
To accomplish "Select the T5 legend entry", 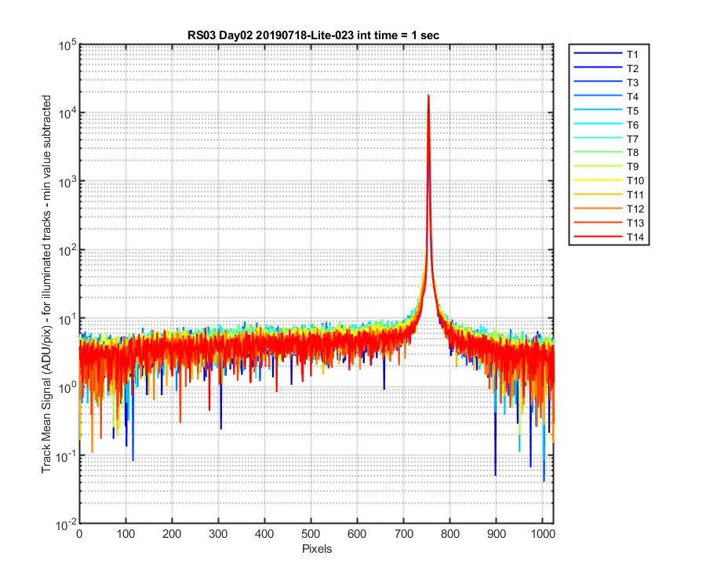I will coord(606,111).
